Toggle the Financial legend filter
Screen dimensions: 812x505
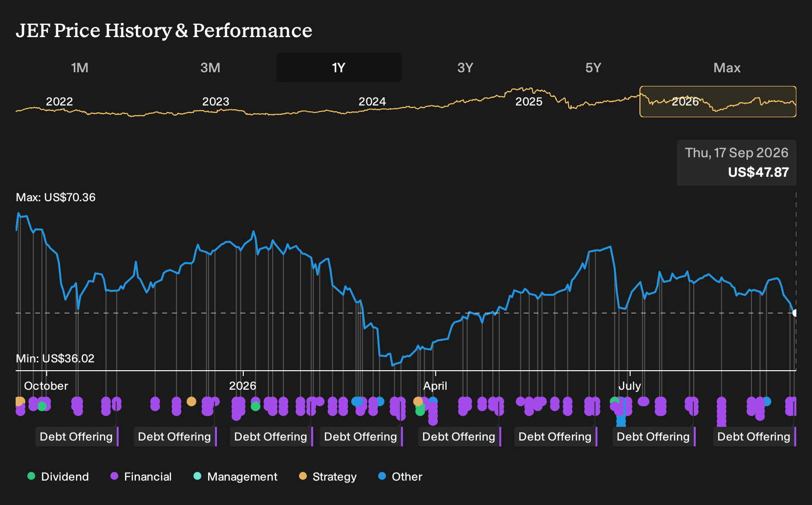[141, 477]
